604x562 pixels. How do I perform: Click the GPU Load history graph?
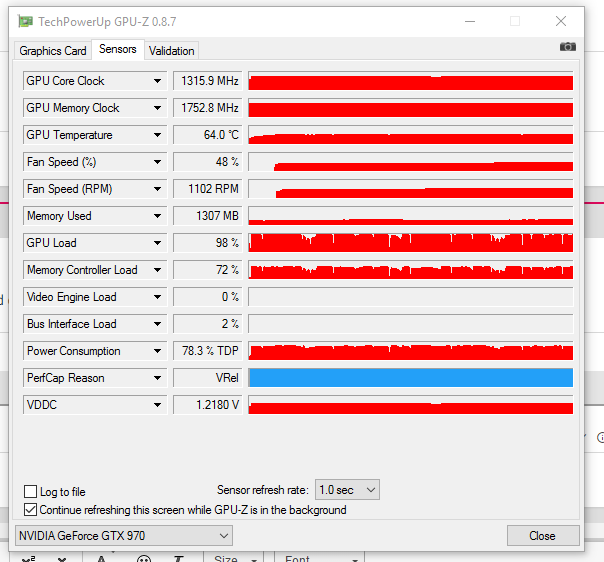click(x=411, y=243)
